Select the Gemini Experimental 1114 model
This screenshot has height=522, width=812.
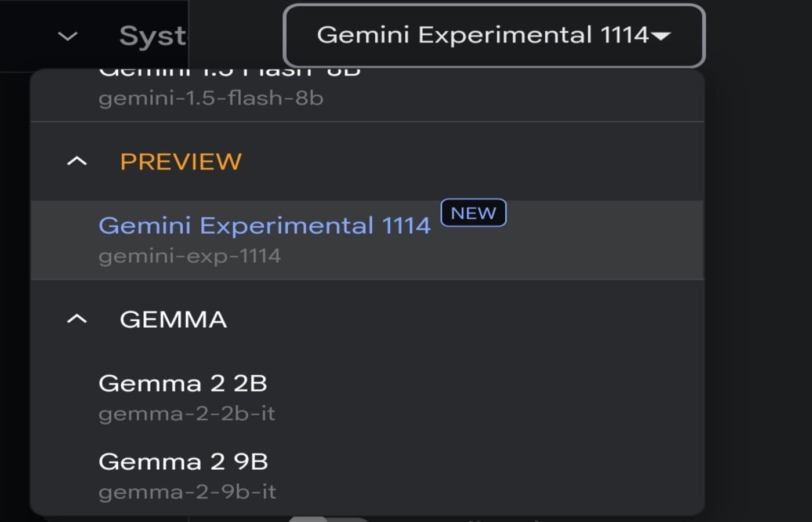tap(265, 226)
